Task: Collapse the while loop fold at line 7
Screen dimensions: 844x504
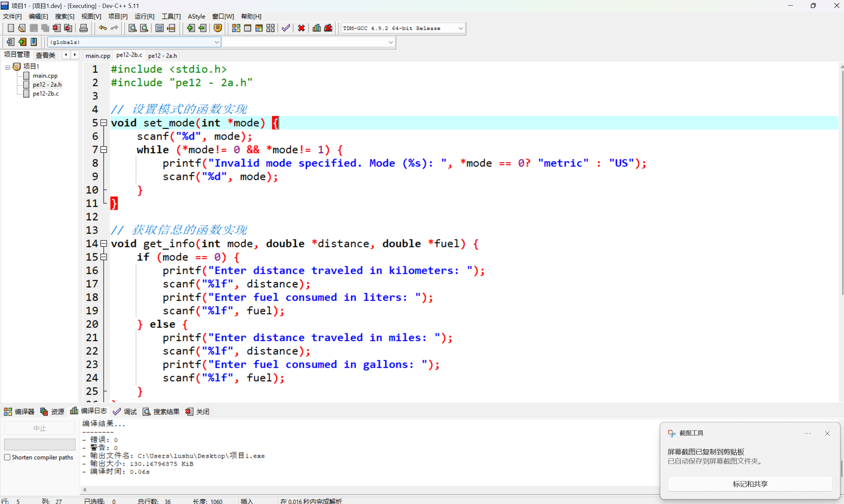Action: (104, 149)
